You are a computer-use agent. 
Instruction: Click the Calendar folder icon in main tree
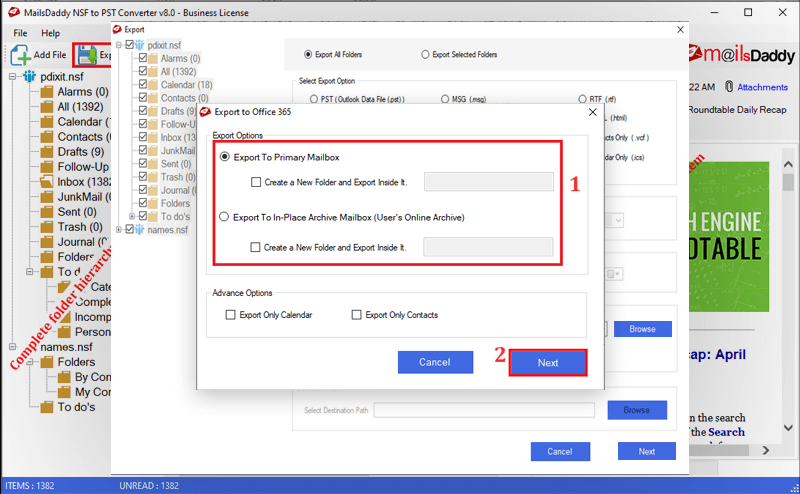coord(47,122)
